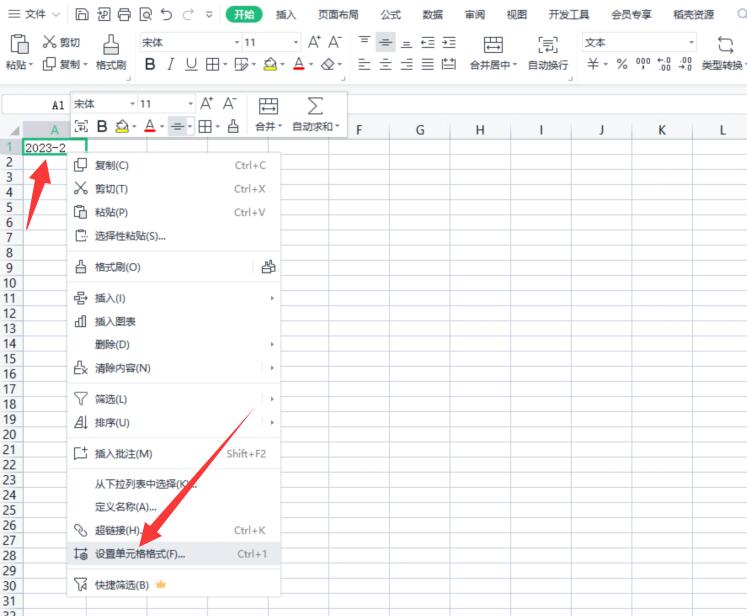
Task: Click the Undo arrow in quick toolbar
Action: tap(165, 15)
